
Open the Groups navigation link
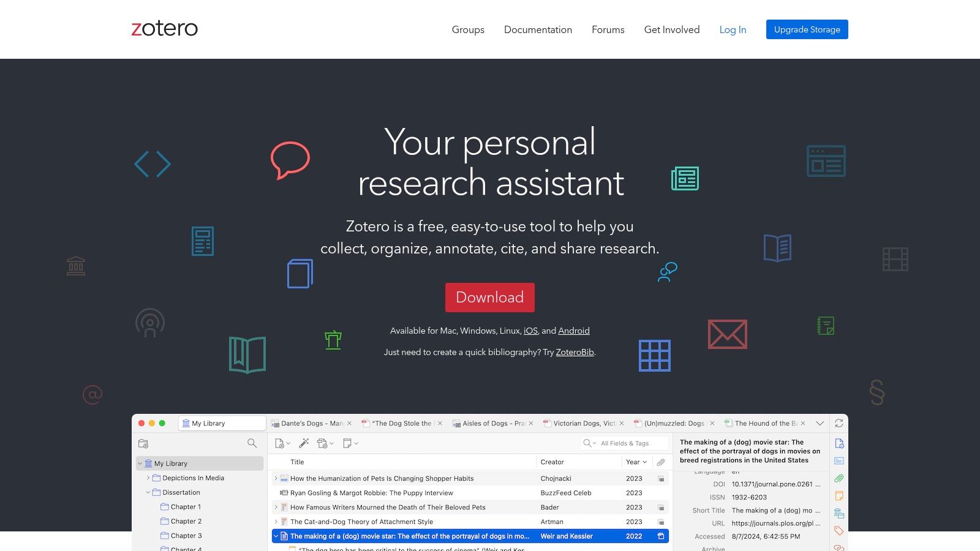[x=468, y=29]
